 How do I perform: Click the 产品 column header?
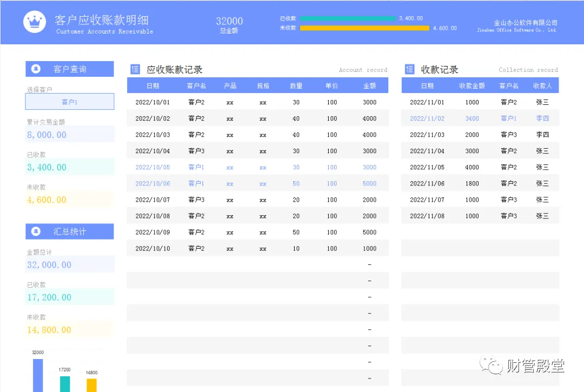(230, 85)
